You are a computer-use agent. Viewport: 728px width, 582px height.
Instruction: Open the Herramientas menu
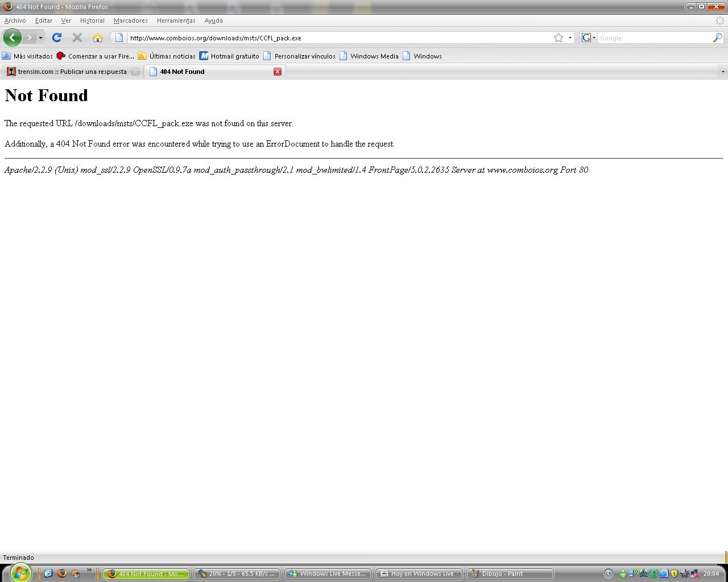176,20
